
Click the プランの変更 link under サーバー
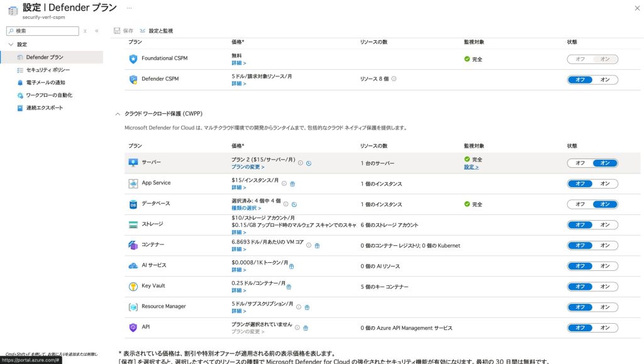click(x=247, y=167)
